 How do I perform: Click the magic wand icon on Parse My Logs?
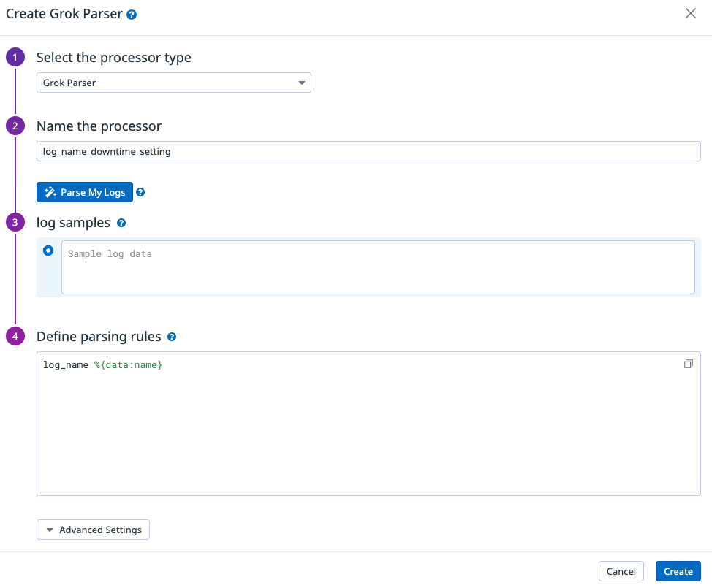[x=50, y=192]
